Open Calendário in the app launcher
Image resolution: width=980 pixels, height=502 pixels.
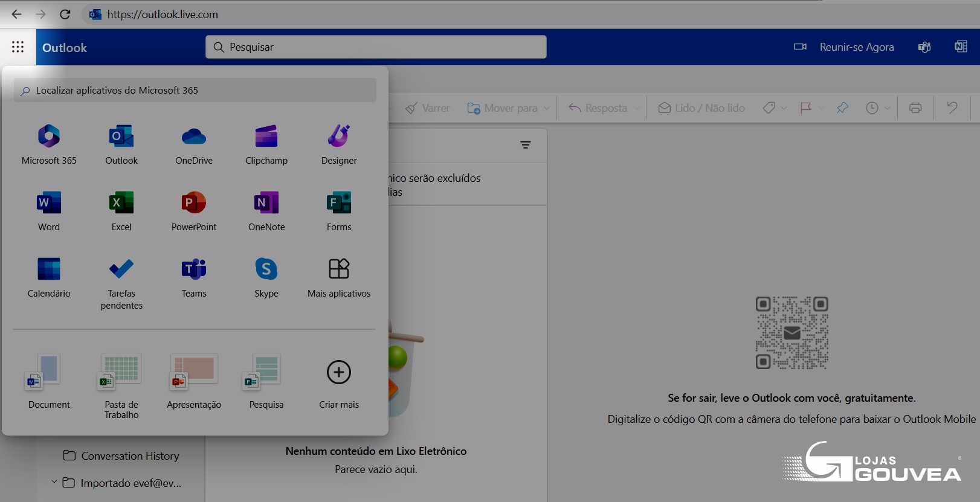coord(49,277)
